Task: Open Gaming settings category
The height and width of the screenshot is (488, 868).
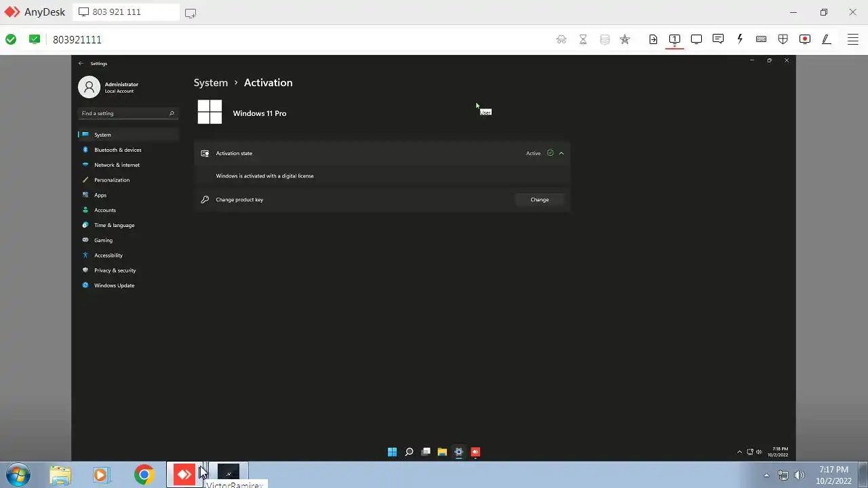Action: click(128, 240)
